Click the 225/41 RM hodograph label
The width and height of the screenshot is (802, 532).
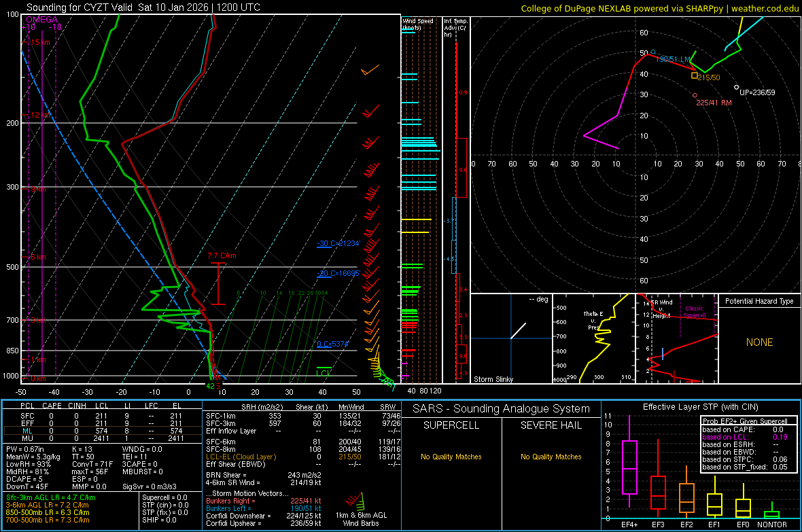[714, 103]
